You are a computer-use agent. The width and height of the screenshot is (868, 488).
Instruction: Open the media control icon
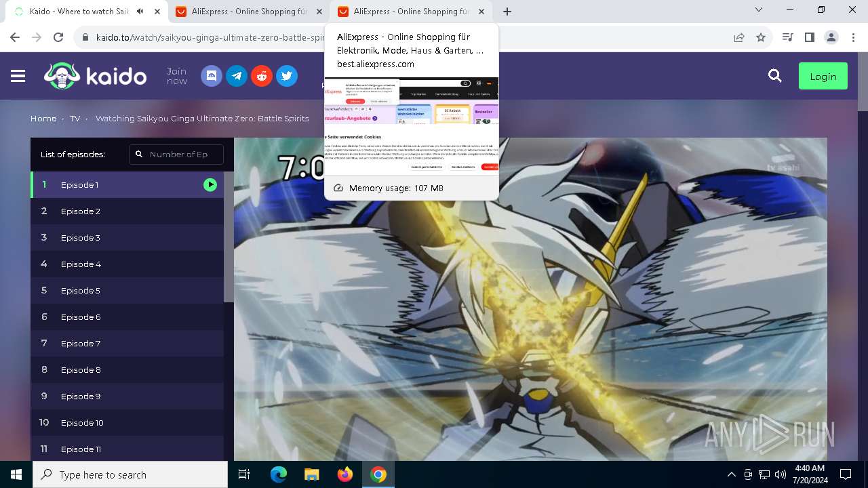point(787,37)
